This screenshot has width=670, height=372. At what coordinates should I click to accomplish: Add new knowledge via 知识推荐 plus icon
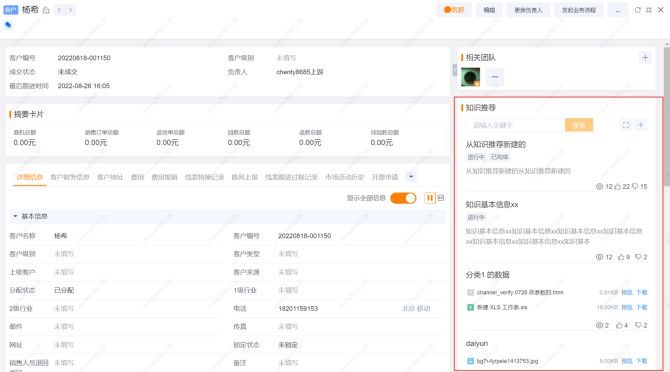click(x=641, y=125)
